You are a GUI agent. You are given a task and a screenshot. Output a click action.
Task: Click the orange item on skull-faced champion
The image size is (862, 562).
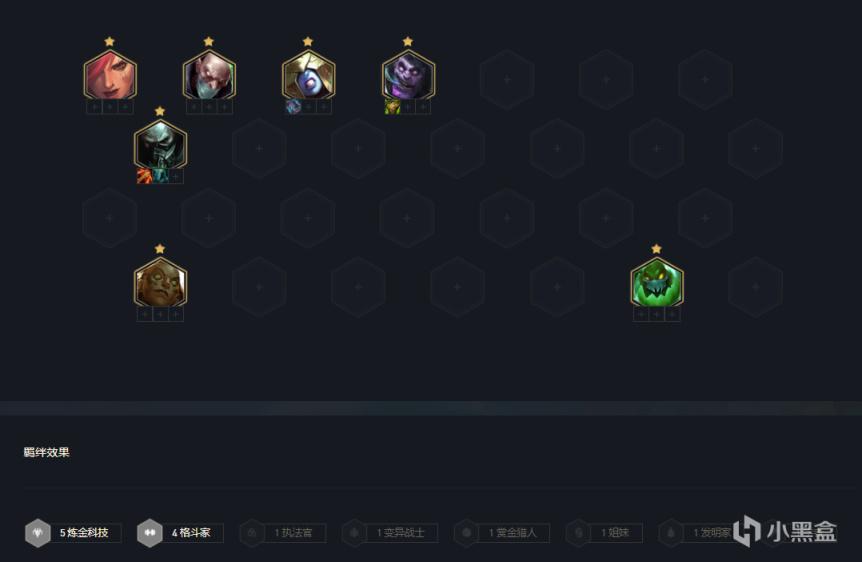[145, 176]
